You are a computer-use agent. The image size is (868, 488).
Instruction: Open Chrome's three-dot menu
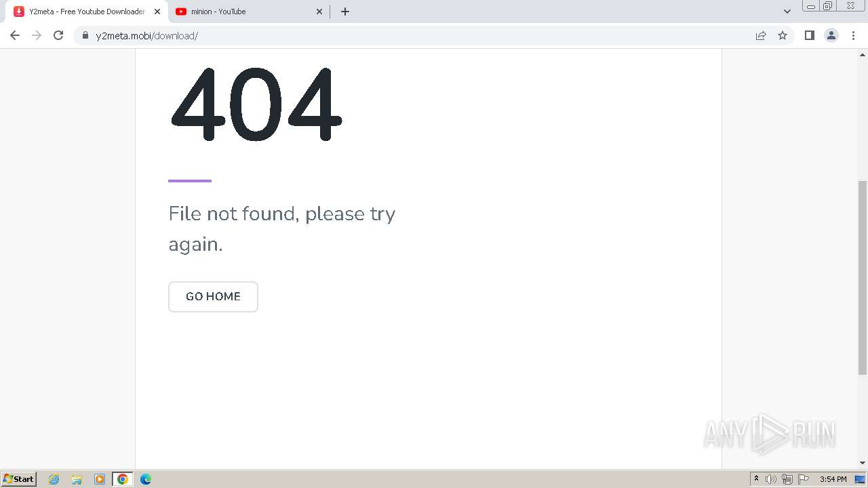[x=853, y=35]
